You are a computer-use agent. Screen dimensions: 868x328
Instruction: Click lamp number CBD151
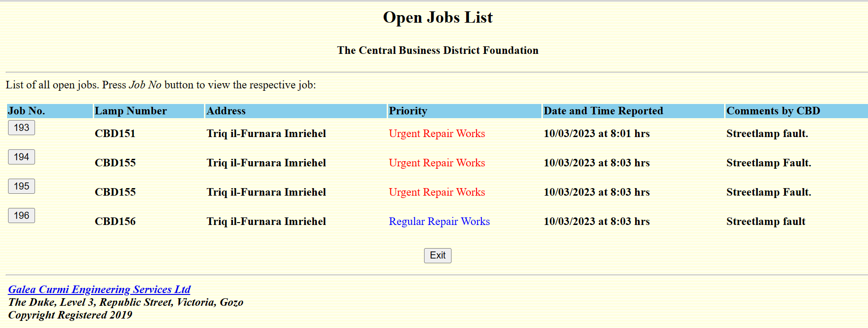(x=115, y=134)
